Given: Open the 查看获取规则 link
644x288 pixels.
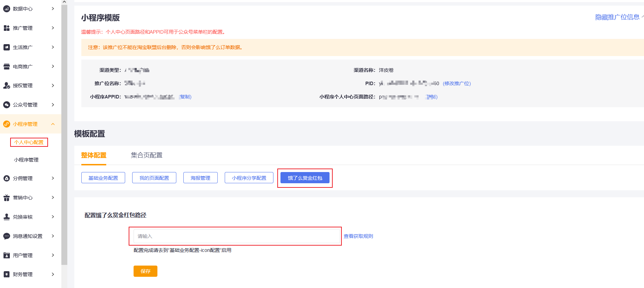Looking at the screenshot, I should pyautogui.click(x=358, y=236).
